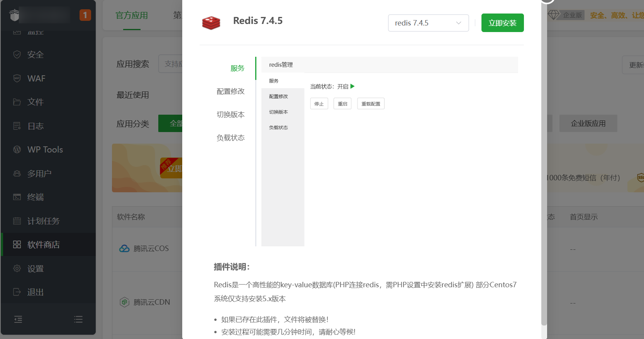This screenshot has height=339, width=644.
Task: Click the 日志 log icon
Action: [x=17, y=126]
